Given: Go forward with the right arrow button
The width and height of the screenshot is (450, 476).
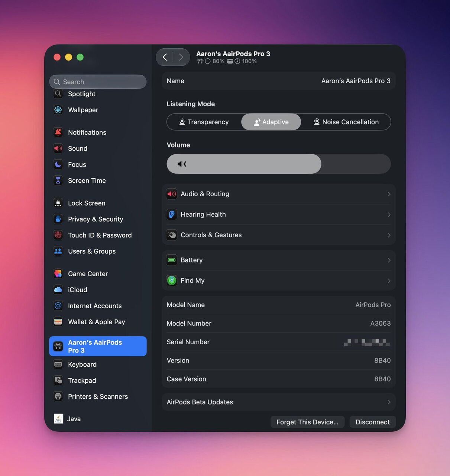Looking at the screenshot, I should 181,57.
